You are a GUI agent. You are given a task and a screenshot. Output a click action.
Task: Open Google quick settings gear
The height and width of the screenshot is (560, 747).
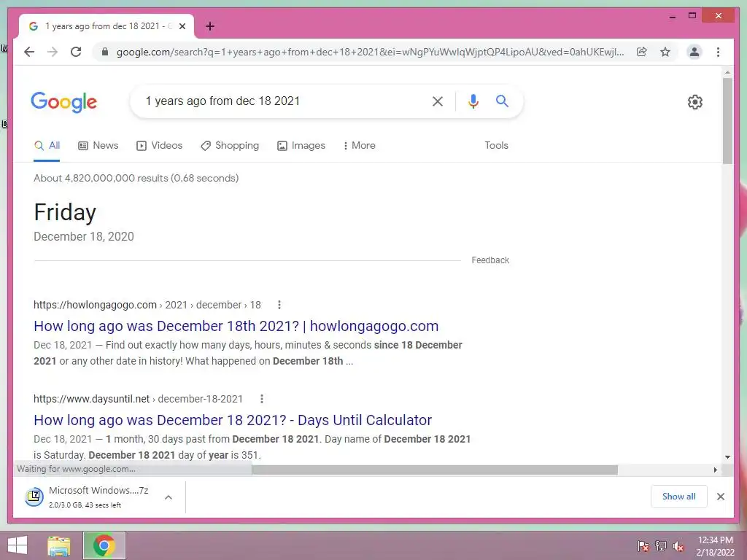tap(695, 102)
